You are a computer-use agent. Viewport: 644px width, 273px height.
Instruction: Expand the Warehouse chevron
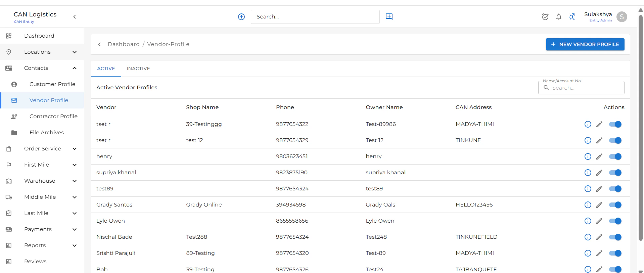click(75, 181)
